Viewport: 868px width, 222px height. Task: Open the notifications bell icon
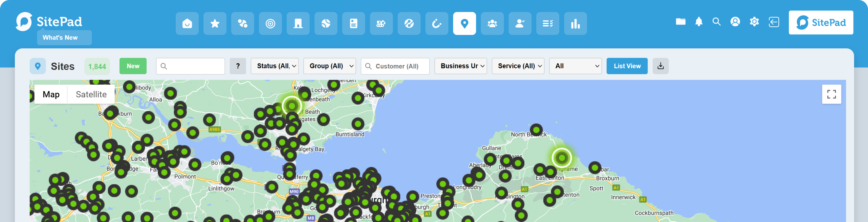click(x=699, y=22)
